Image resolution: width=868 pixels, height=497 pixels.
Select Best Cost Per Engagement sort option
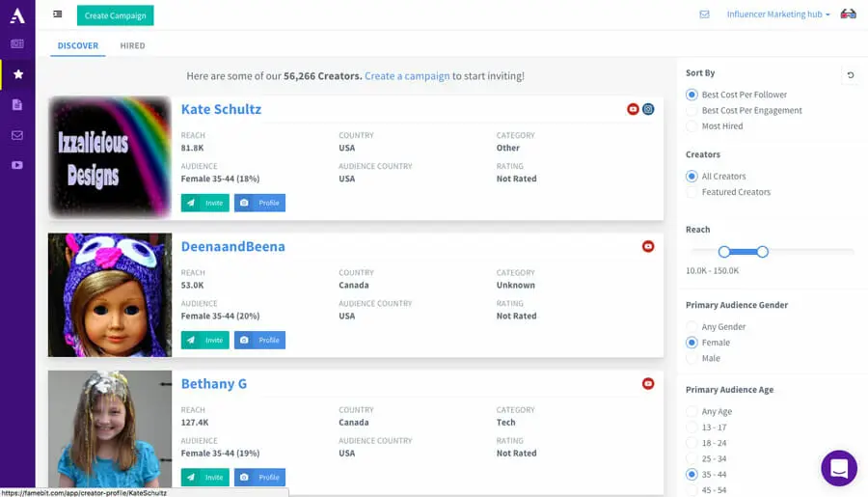click(692, 111)
